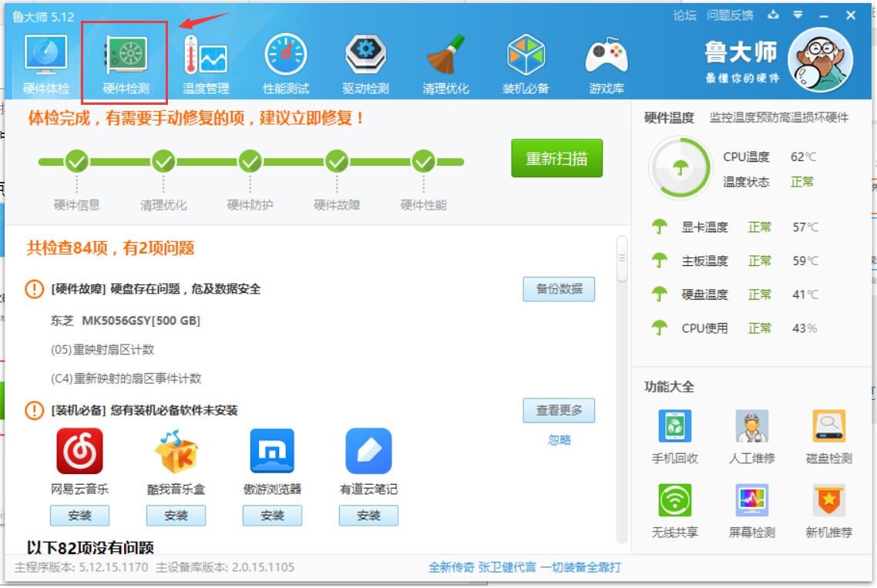
Task: Click the green 重新扫描 rescan button
Action: [556, 159]
